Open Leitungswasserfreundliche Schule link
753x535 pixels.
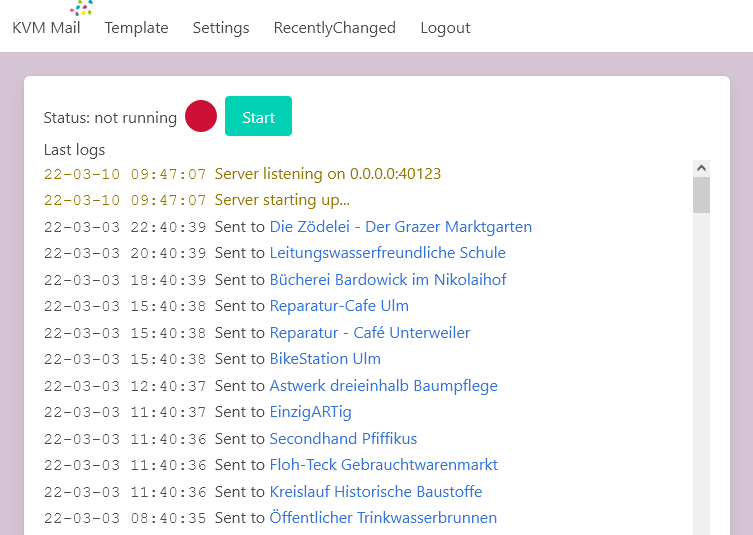(x=388, y=253)
